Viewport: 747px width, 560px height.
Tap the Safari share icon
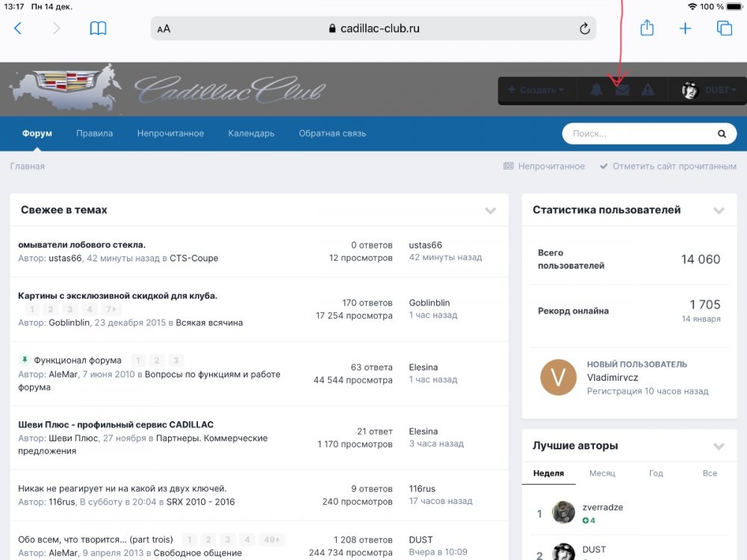pos(647,28)
